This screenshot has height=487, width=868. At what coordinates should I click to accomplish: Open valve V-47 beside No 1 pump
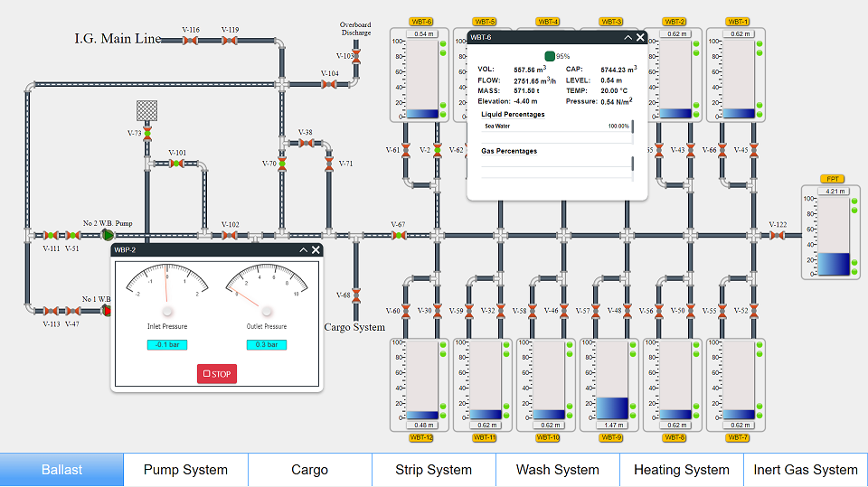point(72,311)
